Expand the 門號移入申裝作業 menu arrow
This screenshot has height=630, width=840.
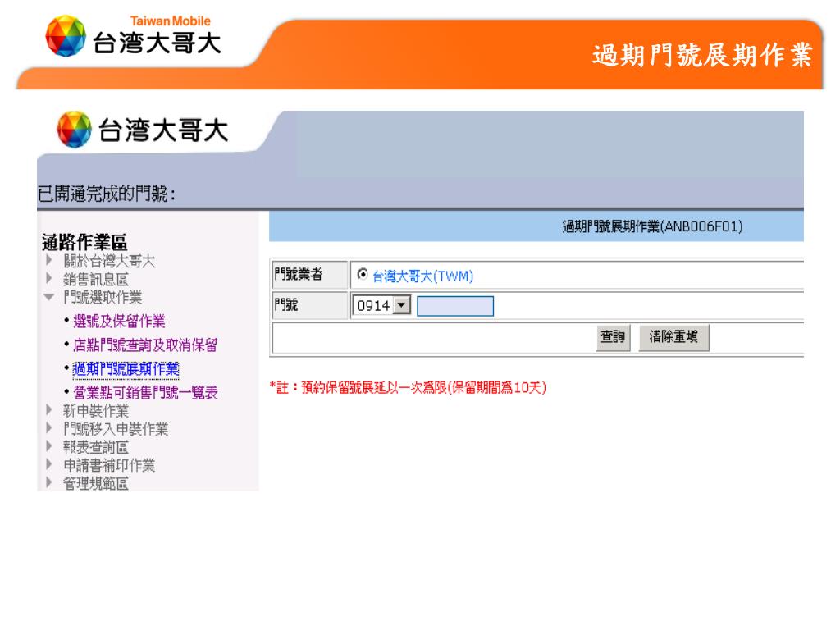coord(49,428)
